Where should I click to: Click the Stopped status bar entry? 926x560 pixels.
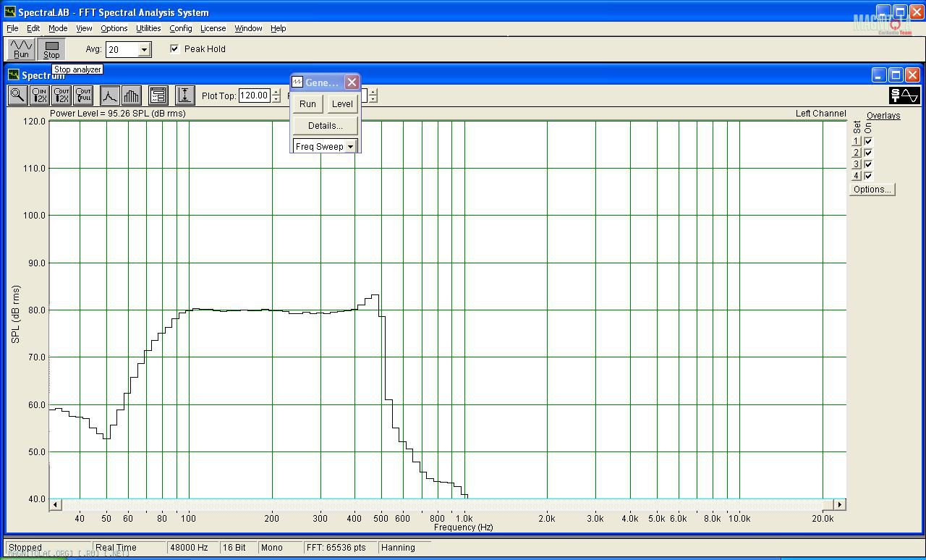(x=48, y=548)
